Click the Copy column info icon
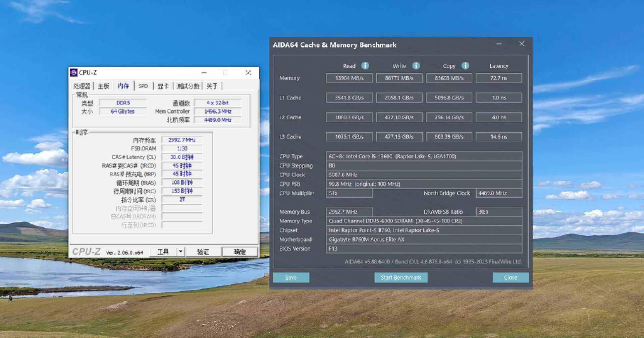Image resolution: width=644 pixels, height=338 pixels. click(465, 66)
